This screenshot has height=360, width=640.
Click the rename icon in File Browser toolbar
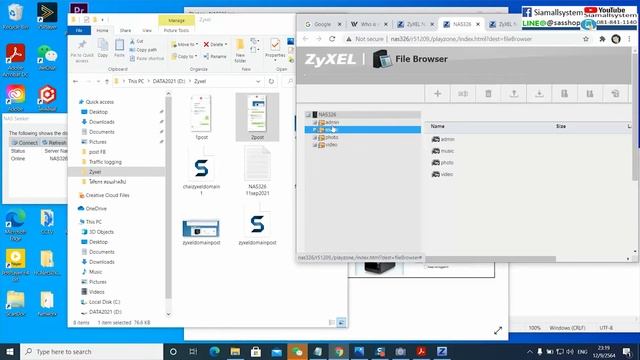pyautogui.click(x=463, y=94)
